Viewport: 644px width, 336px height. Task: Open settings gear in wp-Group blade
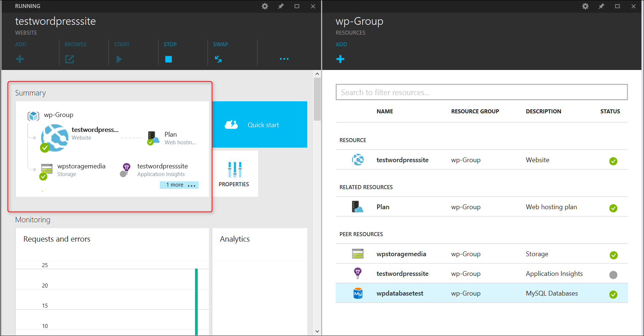pos(585,6)
